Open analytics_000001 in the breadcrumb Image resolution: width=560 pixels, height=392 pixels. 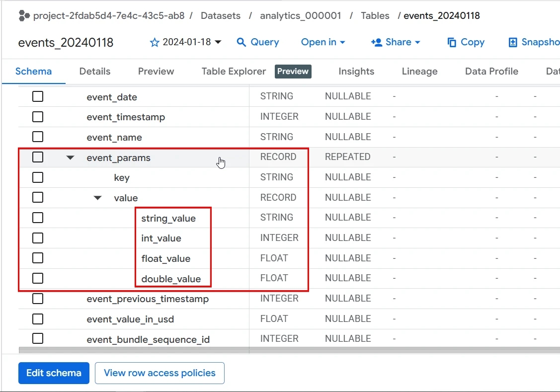(x=300, y=16)
